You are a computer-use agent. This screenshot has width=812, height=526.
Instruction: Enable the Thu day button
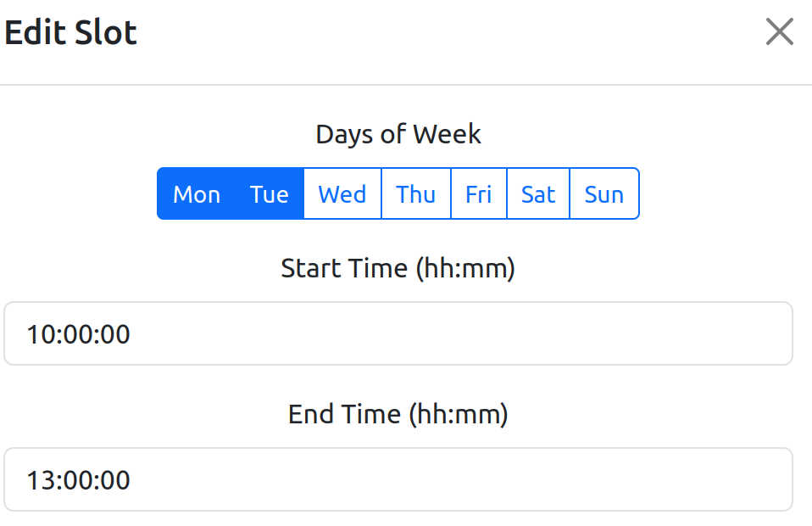pos(416,193)
